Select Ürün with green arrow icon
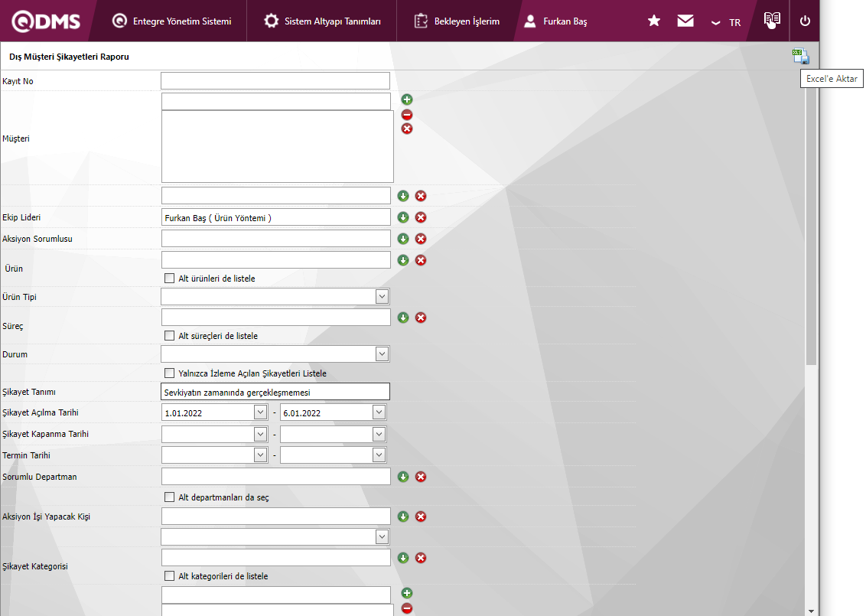This screenshot has width=866, height=616. pyautogui.click(x=403, y=260)
